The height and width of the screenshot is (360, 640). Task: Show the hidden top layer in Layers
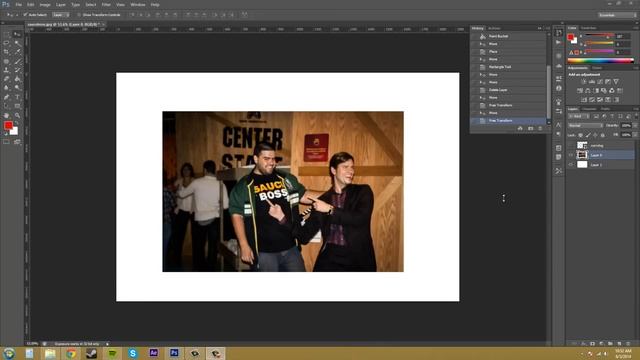click(571, 145)
